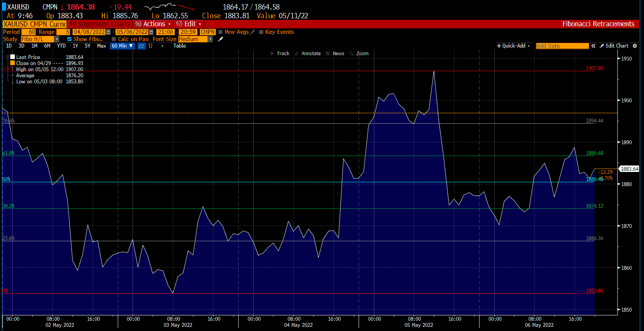This screenshot has height=331, width=644.
Task: Open chart settings gear icon
Action: [x=635, y=46]
